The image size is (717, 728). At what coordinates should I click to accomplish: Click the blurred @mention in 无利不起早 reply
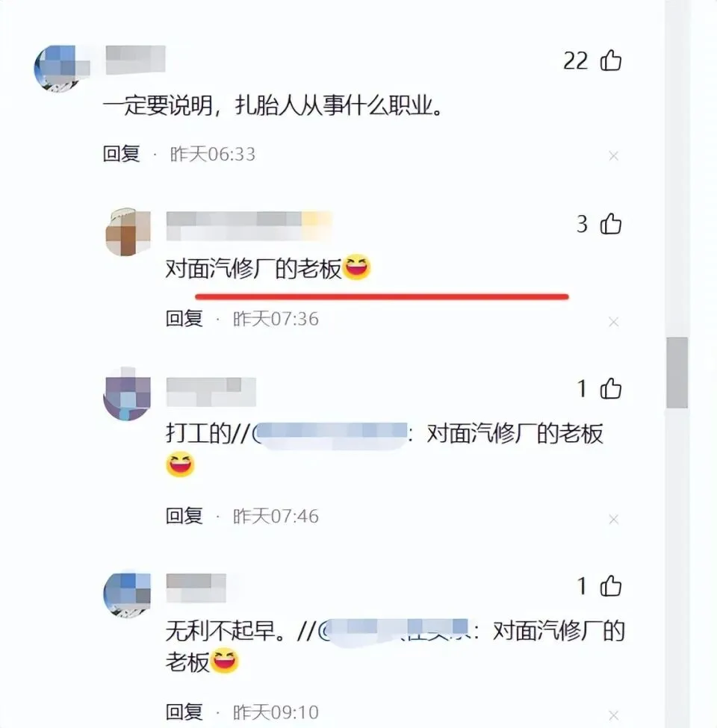(396, 632)
